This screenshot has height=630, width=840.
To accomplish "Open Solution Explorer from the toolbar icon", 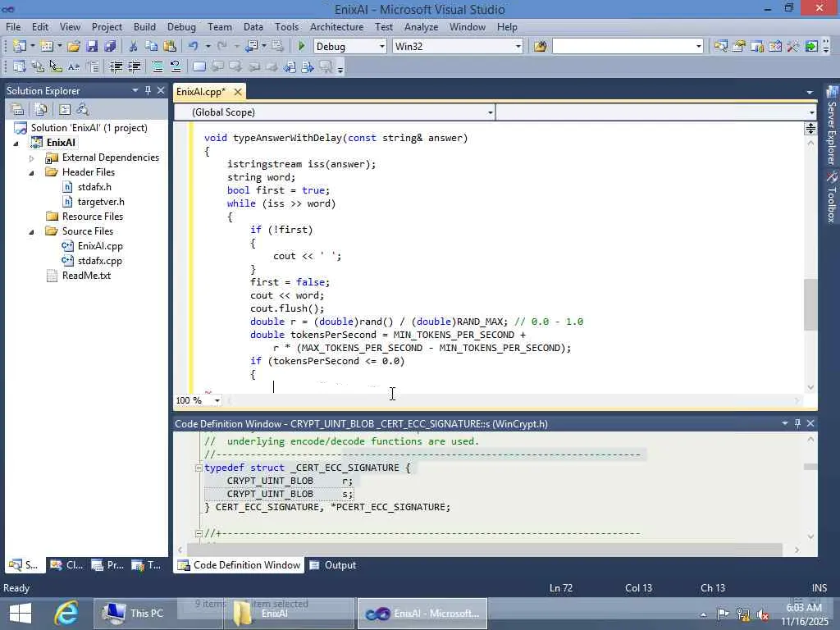I will [x=720, y=47].
